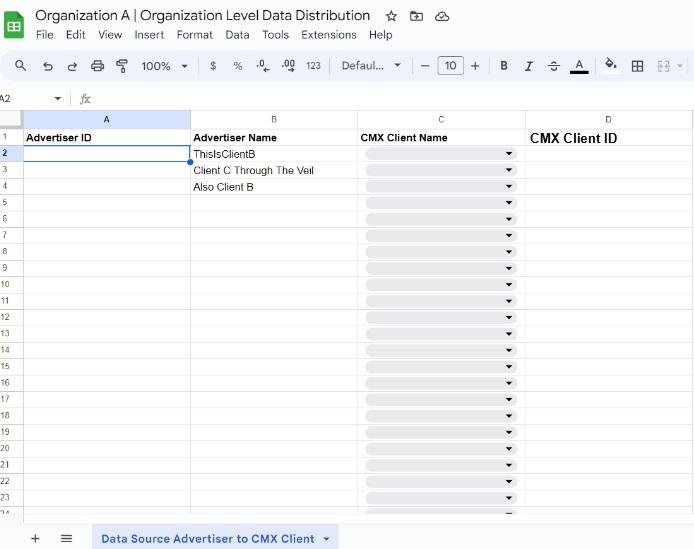Add a new sheet with plus
Viewport: 694px width, 549px height.
click(35, 538)
